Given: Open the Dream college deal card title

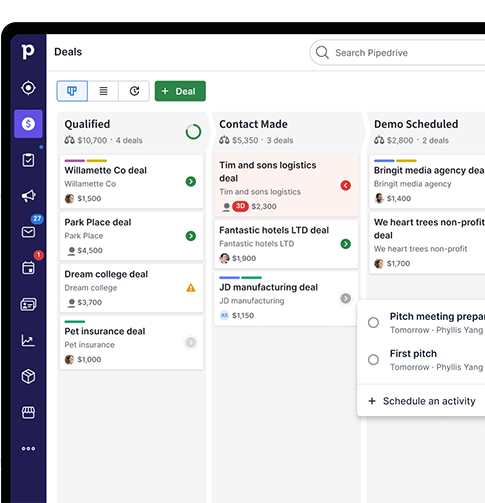Looking at the screenshot, I should [106, 274].
